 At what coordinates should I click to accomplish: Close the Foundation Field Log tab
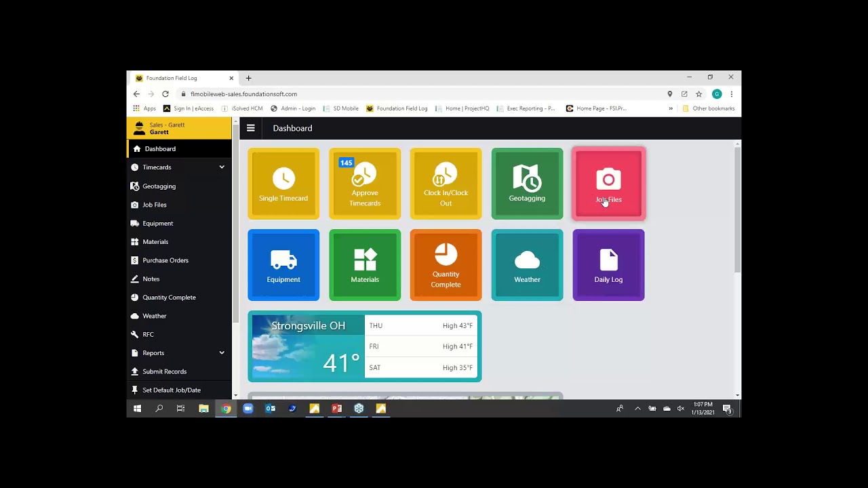click(x=231, y=78)
